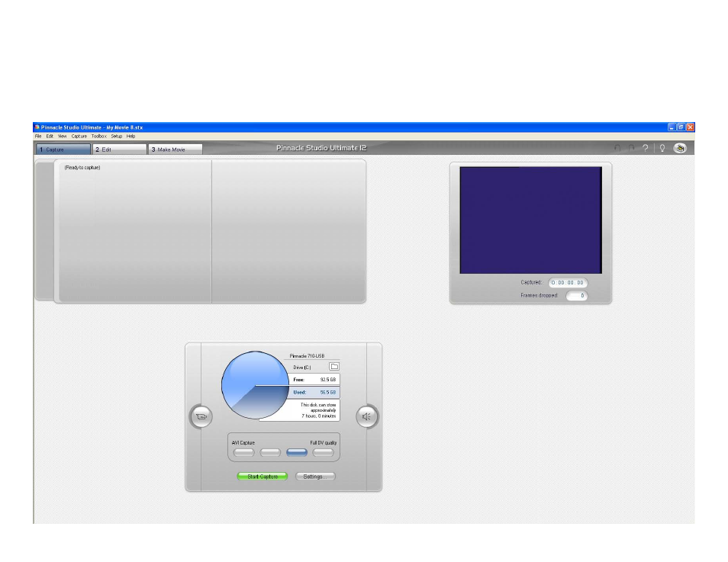The image size is (728, 562).
Task: Switch to the 2 Edit tab
Action: pos(119,149)
